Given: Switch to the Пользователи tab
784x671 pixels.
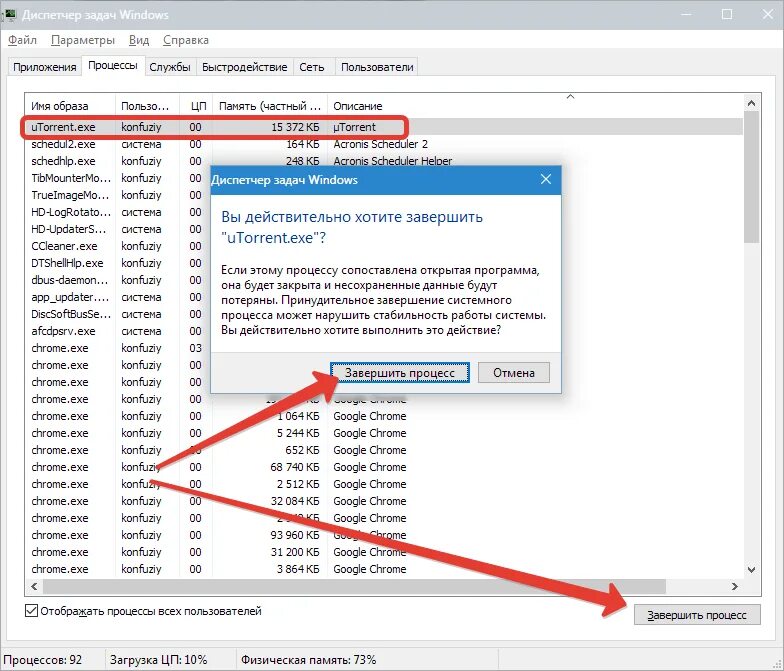Looking at the screenshot, I should point(377,67).
